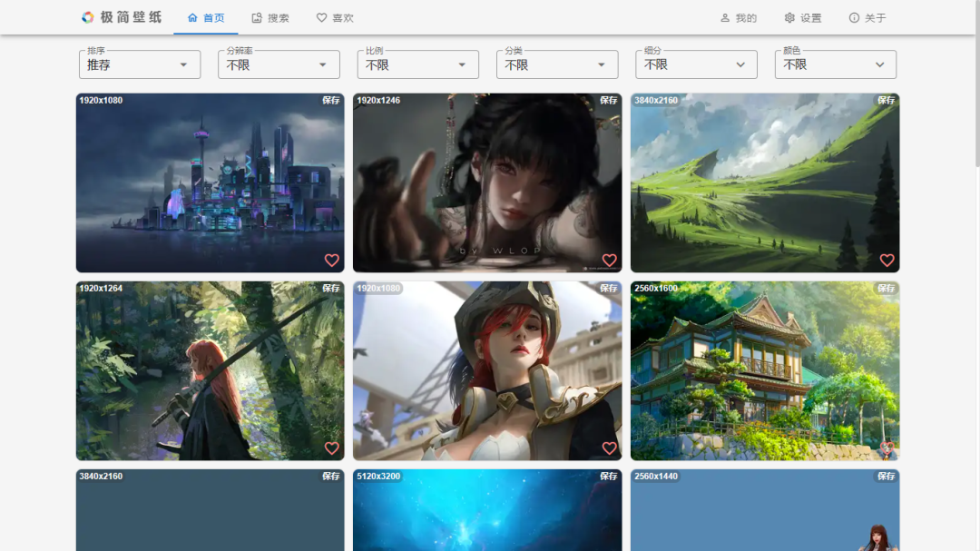Click the vertical page scrollbar thumb
The height and width of the screenshot is (551, 980).
977,84
